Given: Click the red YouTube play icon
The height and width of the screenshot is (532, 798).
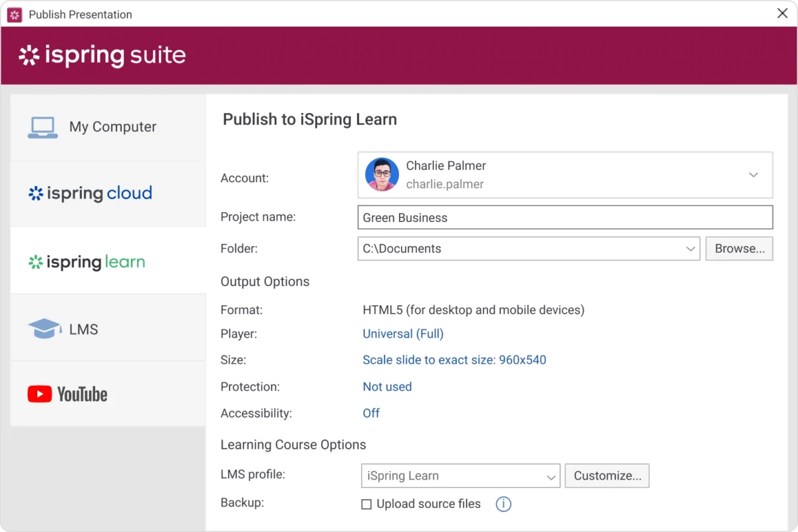Looking at the screenshot, I should 40,394.
